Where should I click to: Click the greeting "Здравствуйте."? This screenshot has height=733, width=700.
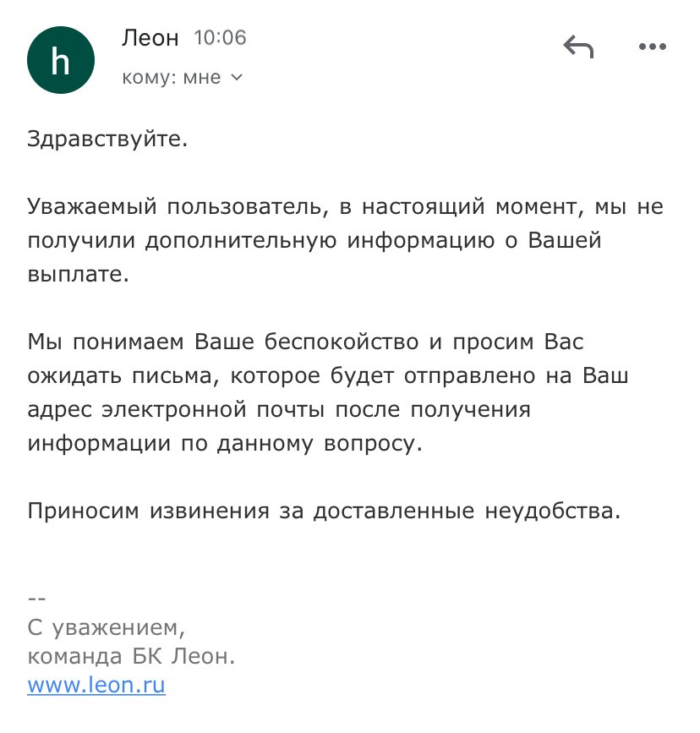pyautogui.click(x=107, y=138)
